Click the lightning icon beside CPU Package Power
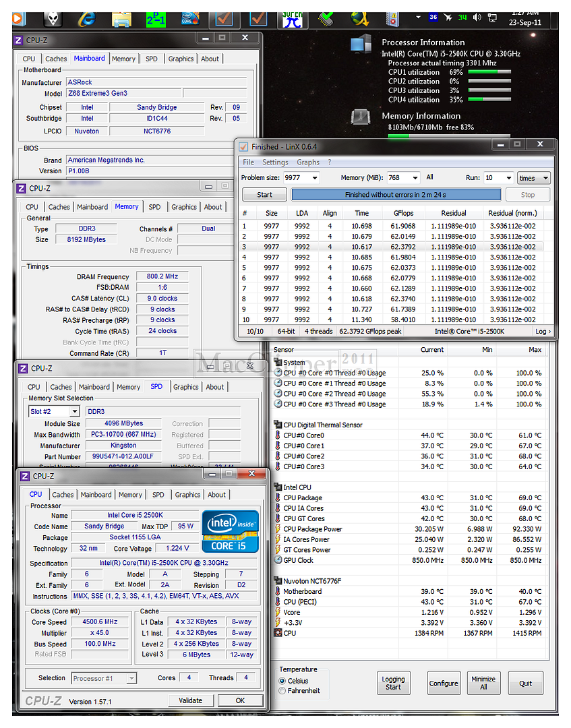The image size is (571, 728). point(278,529)
